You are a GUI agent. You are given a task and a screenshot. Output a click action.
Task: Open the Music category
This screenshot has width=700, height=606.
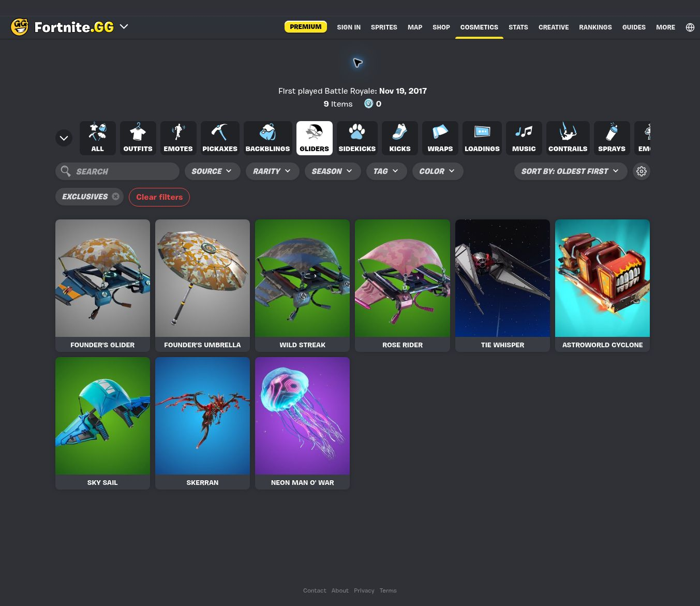(524, 138)
